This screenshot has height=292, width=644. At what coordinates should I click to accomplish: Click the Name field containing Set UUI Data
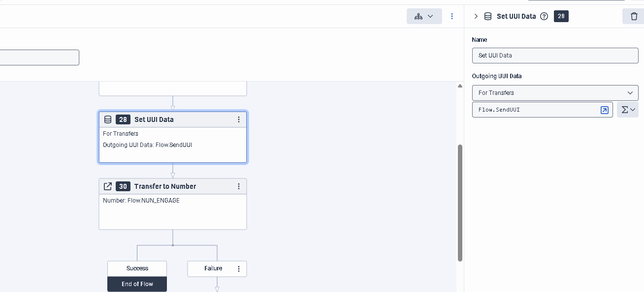pyautogui.click(x=555, y=56)
